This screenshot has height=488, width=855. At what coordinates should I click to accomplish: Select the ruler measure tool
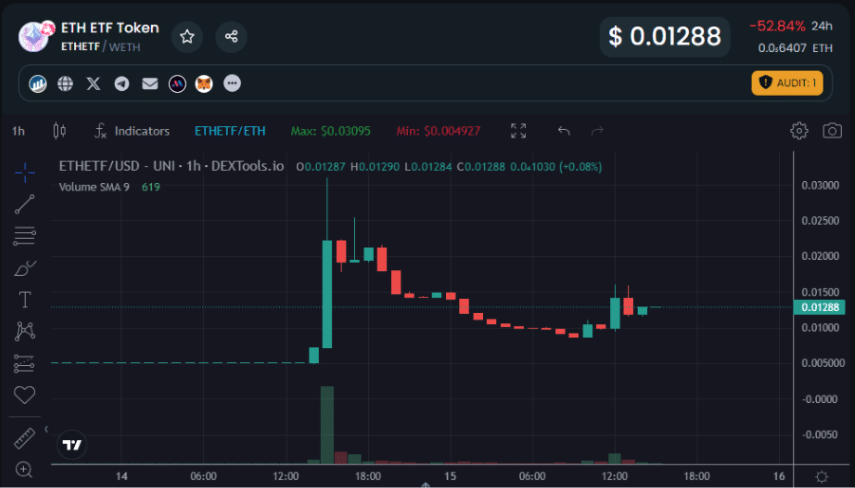(x=25, y=438)
